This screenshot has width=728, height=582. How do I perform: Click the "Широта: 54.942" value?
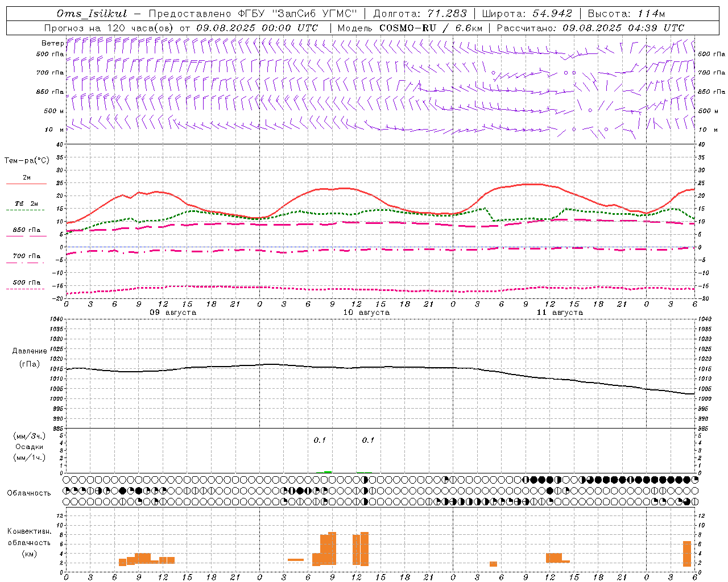pyautogui.click(x=527, y=14)
